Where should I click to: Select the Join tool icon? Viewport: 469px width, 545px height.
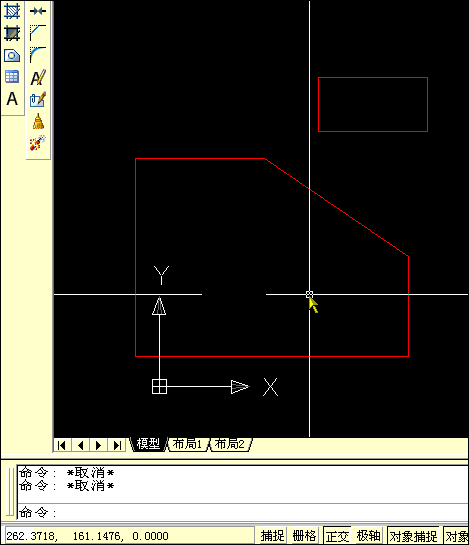(38, 11)
